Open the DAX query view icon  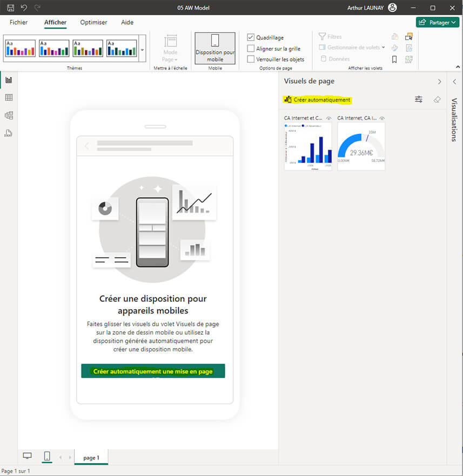[8, 133]
